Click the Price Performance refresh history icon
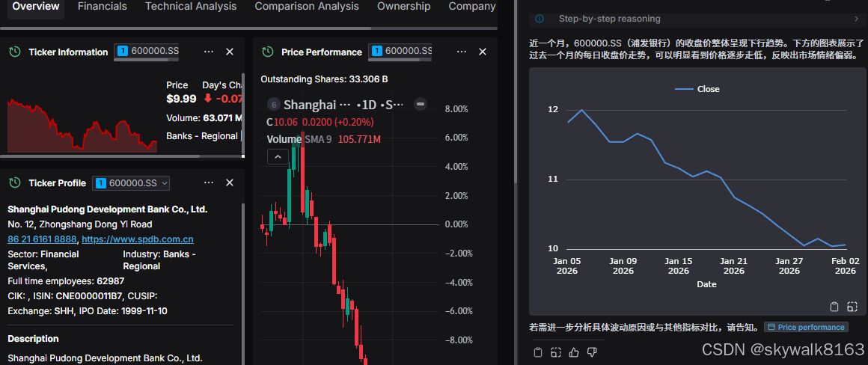The height and width of the screenshot is (365, 868). coord(268,52)
